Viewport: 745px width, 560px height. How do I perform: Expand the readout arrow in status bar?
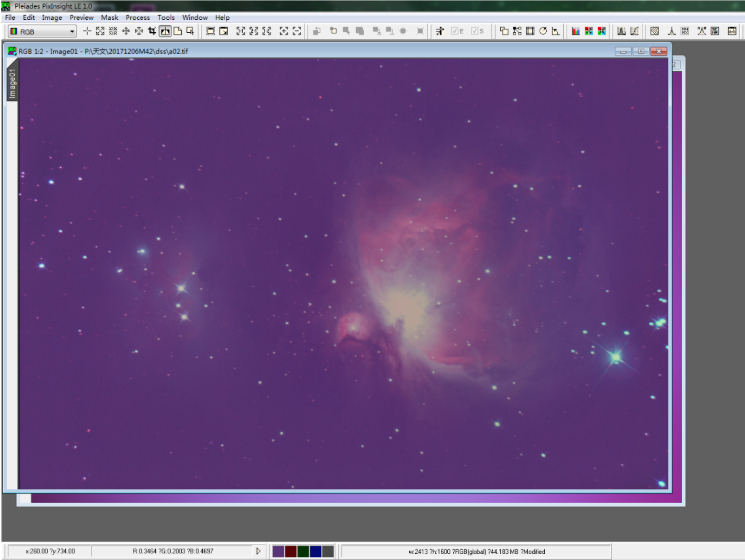pyautogui.click(x=258, y=551)
